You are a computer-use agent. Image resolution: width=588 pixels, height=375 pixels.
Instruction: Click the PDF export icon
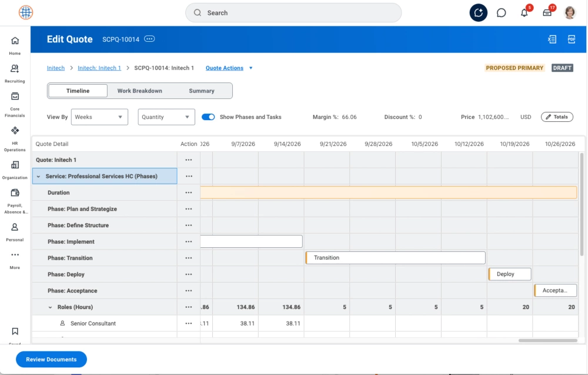click(x=571, y=39)
